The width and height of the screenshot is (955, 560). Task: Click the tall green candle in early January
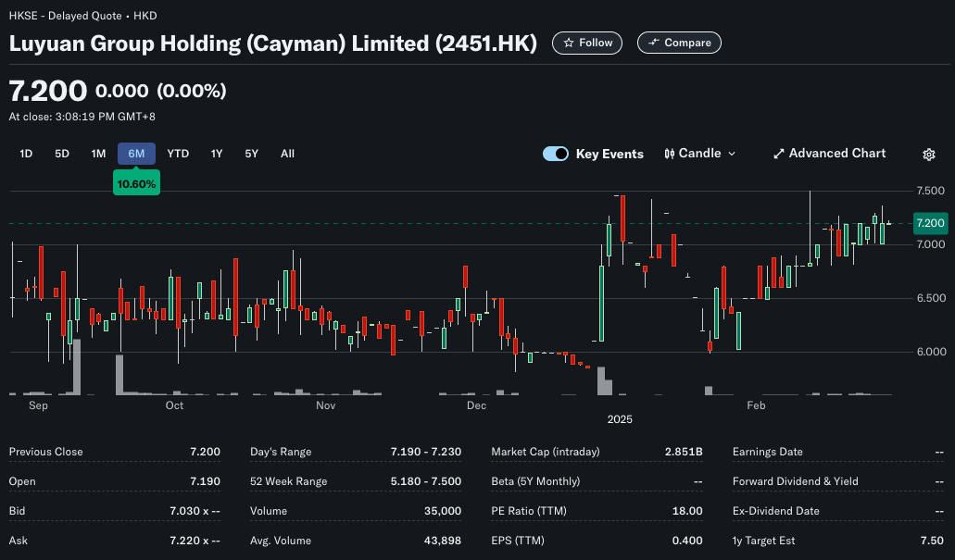pyautogui.click(x=602, y=303)
